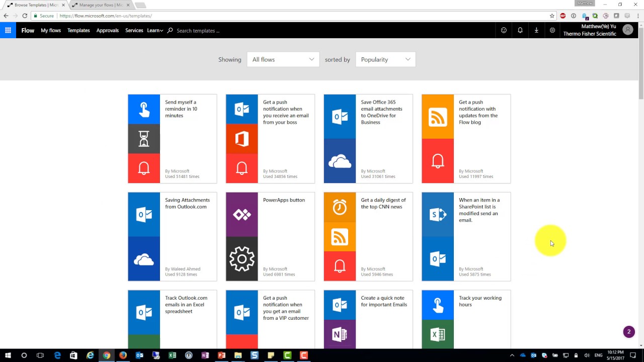
Task: Click the manual button icon on reminder template
Action: pos(144,109)
